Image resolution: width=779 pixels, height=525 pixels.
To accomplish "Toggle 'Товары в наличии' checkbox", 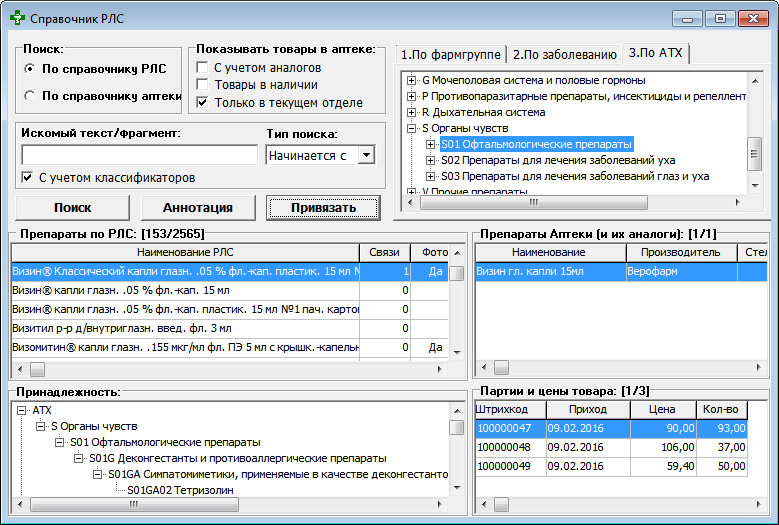I will 203,85.
